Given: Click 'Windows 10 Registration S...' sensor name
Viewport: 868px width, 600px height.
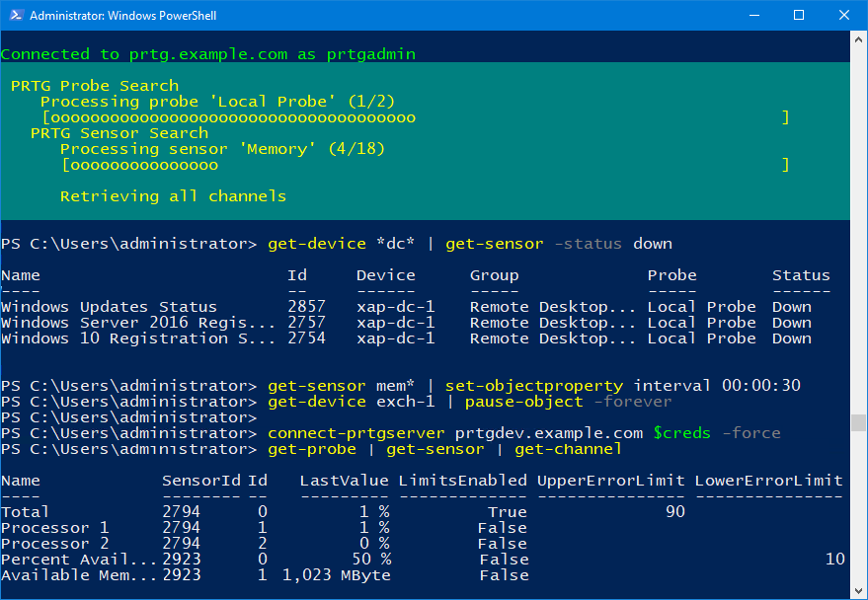Looking at the screenshot, I should pyautogui.click(x=138, y=338).
